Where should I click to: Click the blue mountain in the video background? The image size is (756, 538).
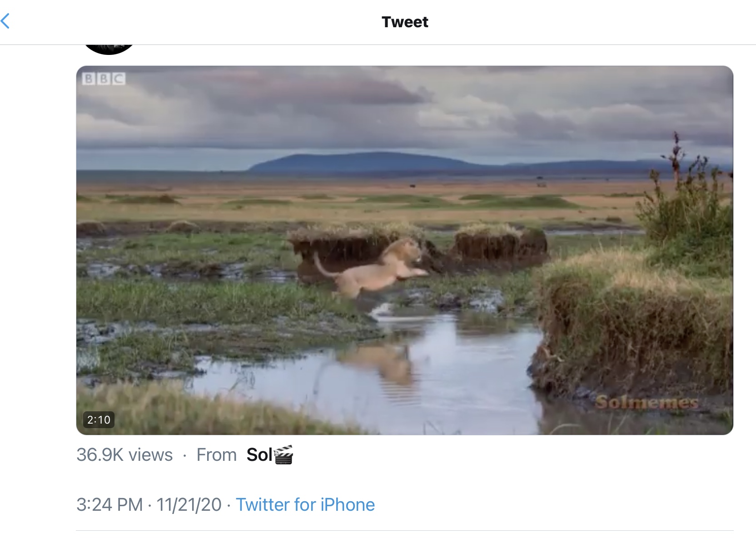[x=363, y=162]
